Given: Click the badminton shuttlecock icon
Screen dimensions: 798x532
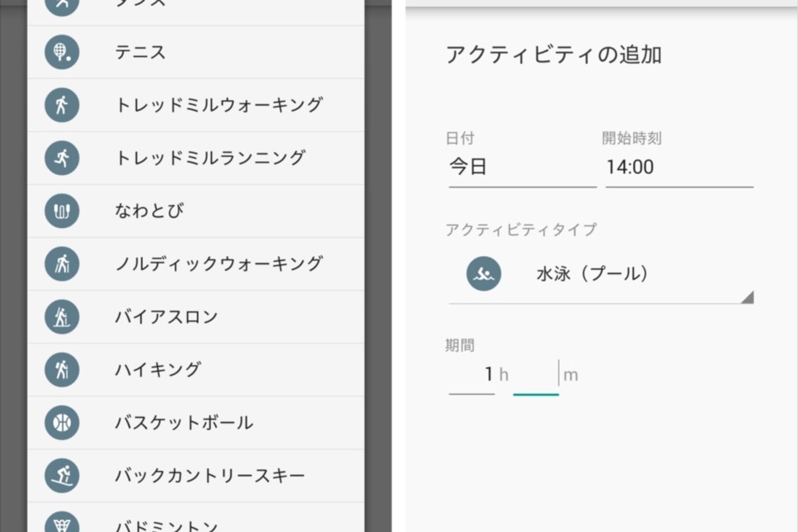Looking at the screenshot, I should point(62,522).
